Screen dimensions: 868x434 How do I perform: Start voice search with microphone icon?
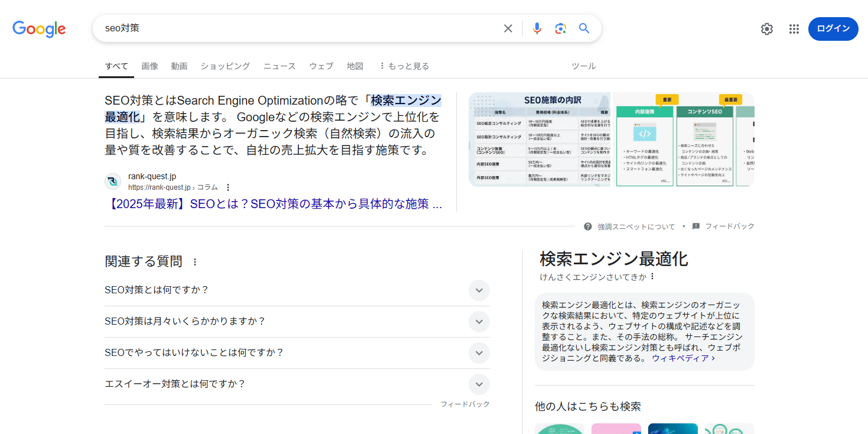(537, 28)
